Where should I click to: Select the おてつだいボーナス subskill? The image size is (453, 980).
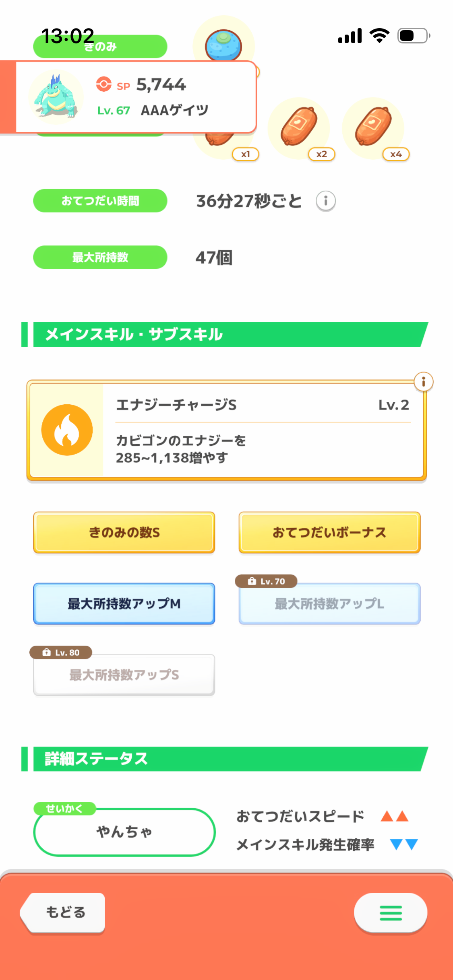[329, 533]
